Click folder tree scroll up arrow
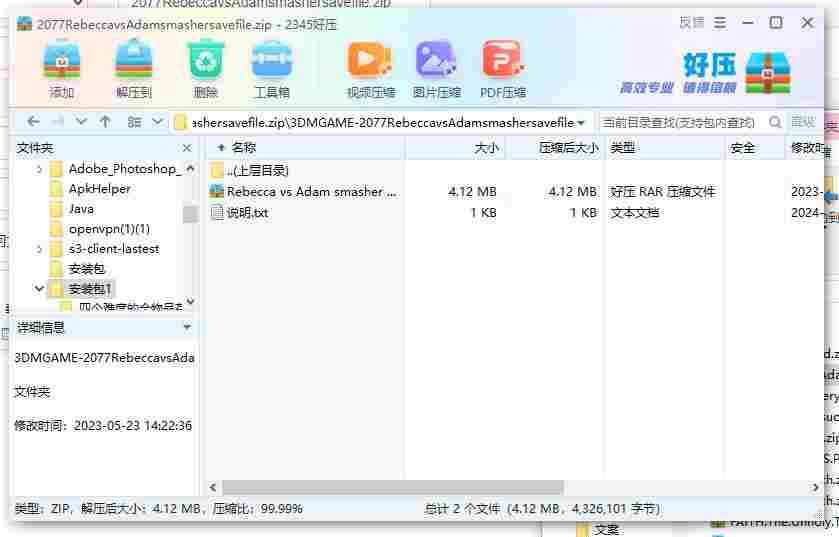 (190, 168)
